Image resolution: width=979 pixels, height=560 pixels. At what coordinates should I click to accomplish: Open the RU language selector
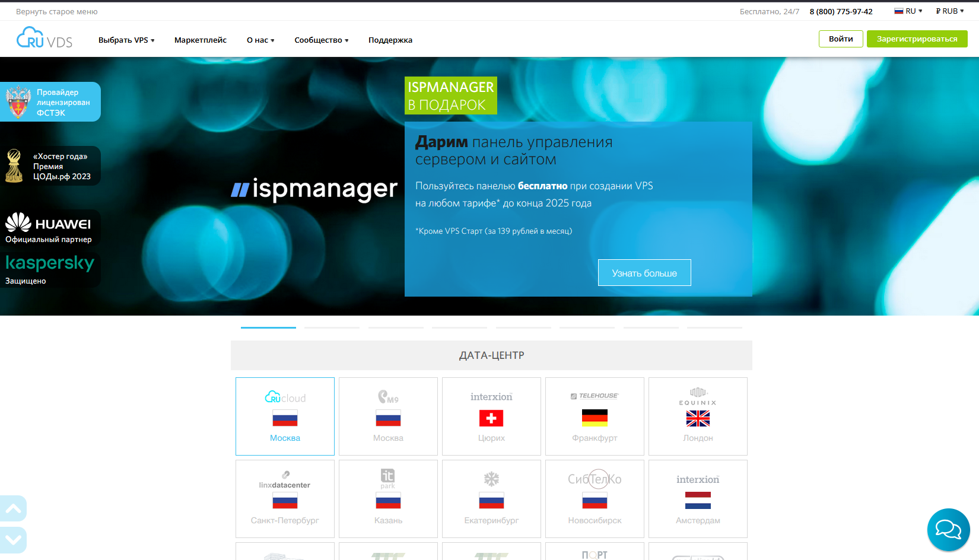click(x=908, y=11)
